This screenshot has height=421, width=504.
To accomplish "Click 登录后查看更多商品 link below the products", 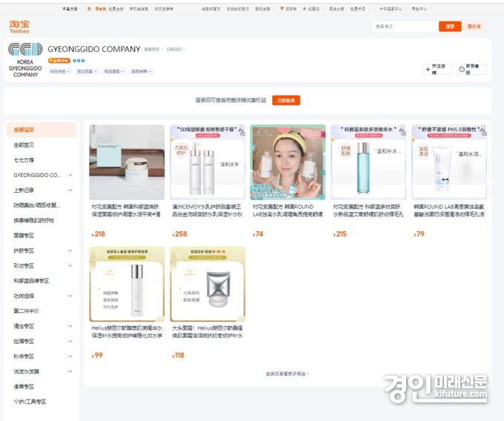I will click(288, 374).
